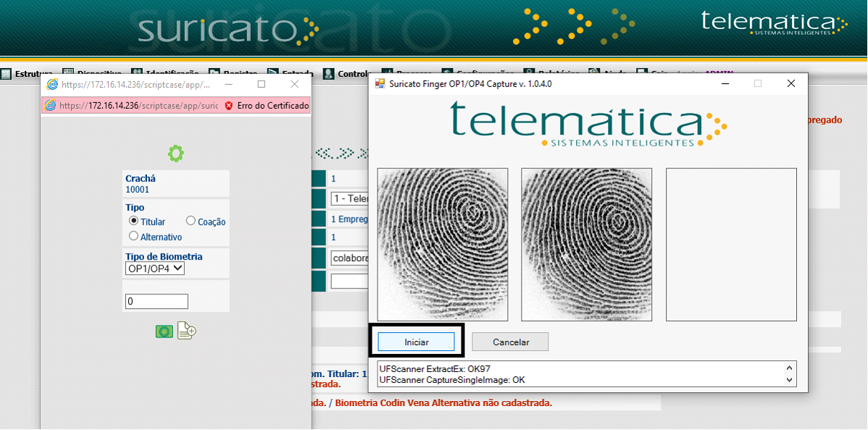Image resolution: width=868 pixels, height=430 pixels.
Task: Click the first fingerprint capture image
Action: coord(443,244)
